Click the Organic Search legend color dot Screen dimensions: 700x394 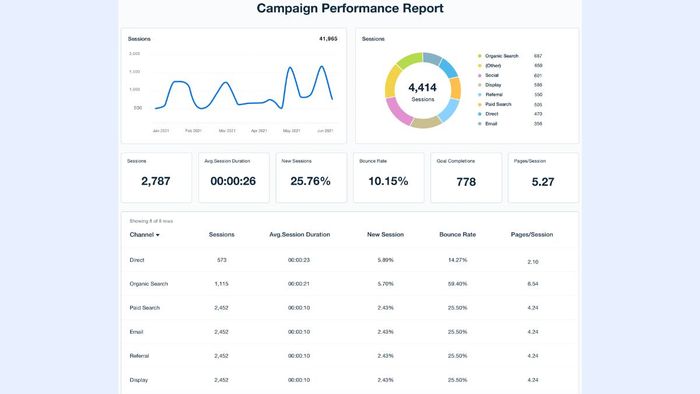pos(480,56)
